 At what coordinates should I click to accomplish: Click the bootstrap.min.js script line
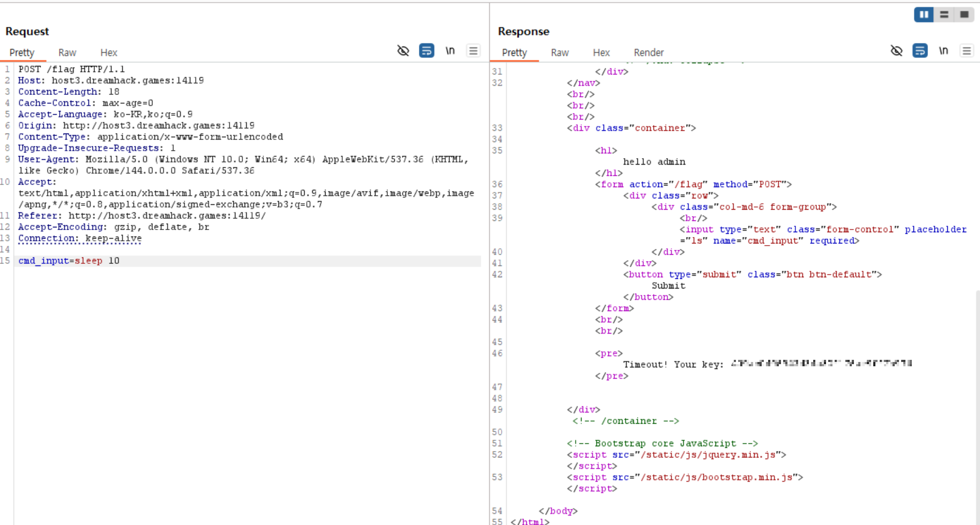(x=685, y=477)
